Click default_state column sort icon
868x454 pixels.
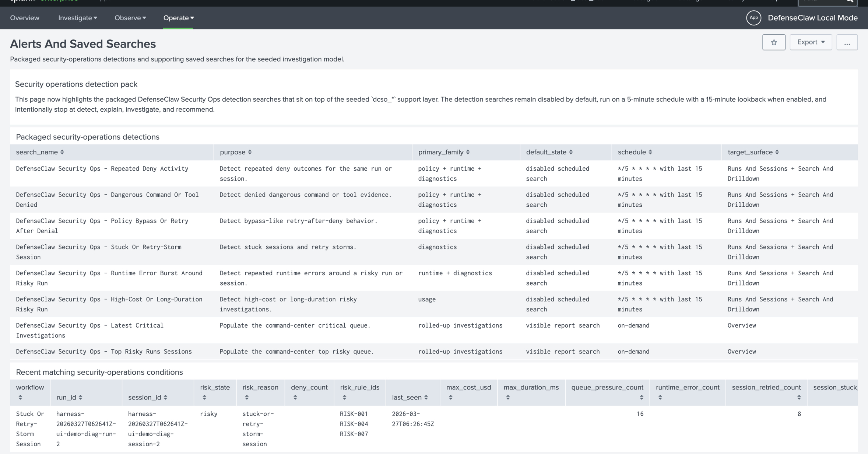click(x=571, y=152)
